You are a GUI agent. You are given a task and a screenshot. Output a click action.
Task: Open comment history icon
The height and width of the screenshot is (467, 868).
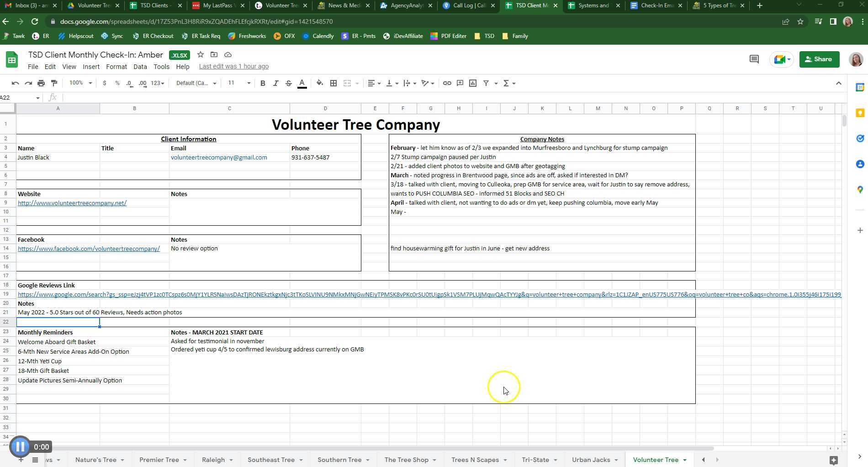[x=754, y=59]
